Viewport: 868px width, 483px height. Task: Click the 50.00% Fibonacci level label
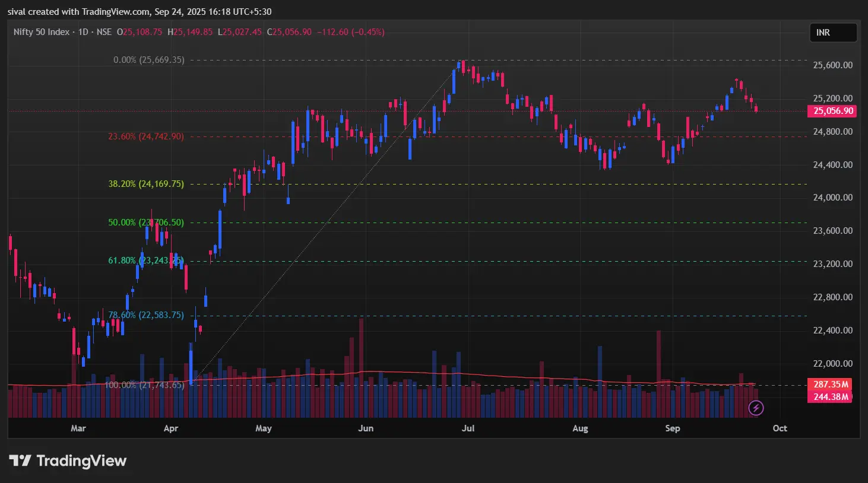pyautogui.click(x=146, y=223)
